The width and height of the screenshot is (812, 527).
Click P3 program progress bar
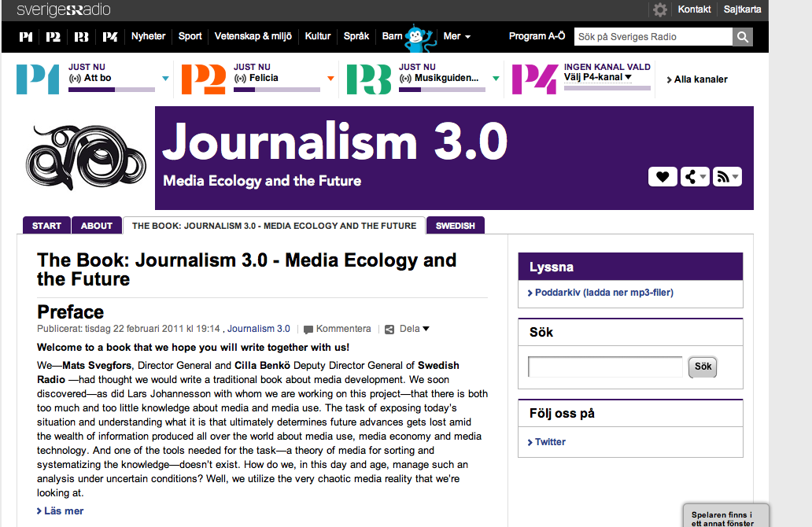[441, 90]
